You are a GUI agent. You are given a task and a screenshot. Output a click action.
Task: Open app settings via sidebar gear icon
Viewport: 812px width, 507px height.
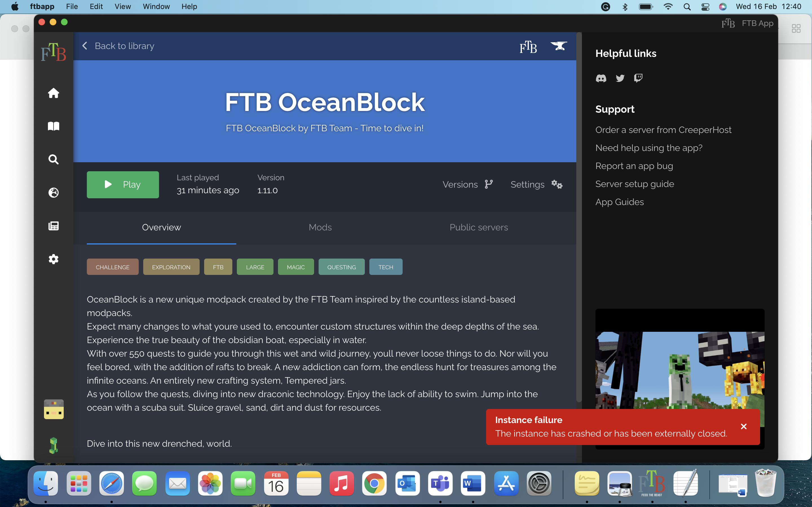coord(53,259)
